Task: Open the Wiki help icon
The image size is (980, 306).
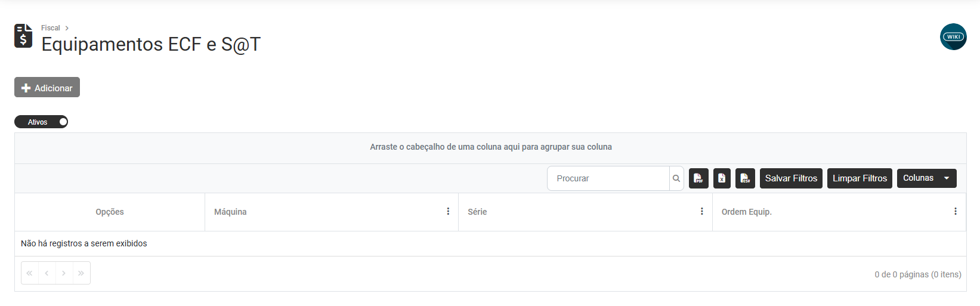Action: tap(953, 37)
